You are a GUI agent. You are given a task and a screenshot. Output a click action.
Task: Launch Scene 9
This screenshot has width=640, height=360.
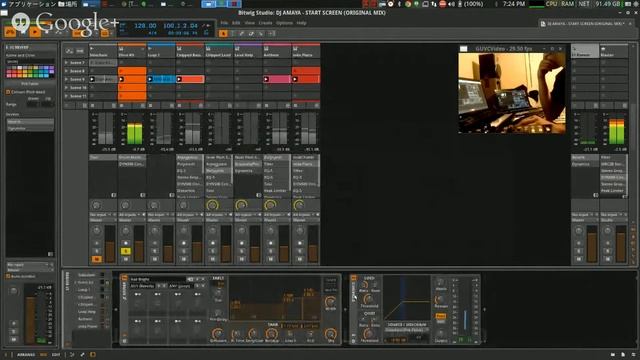66,79
